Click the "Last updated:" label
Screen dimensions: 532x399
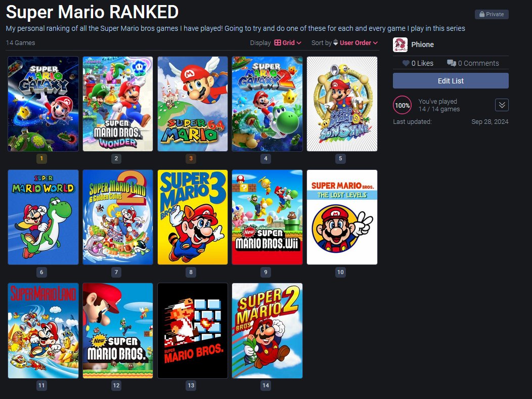point(412,122)
